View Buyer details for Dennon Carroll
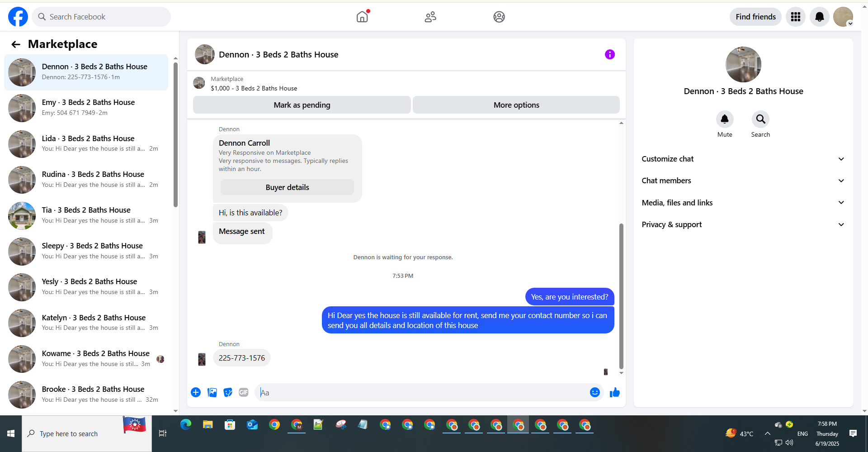Screen dimensions: 868x452 (287, 187)
